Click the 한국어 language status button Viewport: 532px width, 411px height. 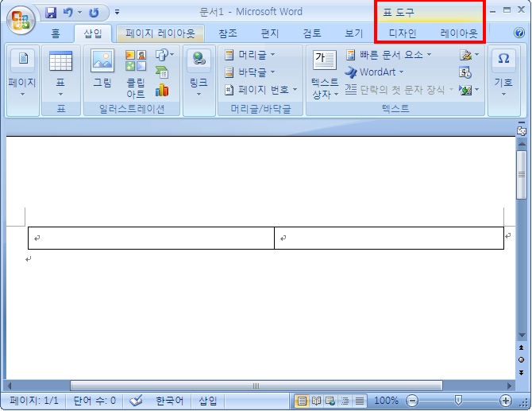point(169,401)
